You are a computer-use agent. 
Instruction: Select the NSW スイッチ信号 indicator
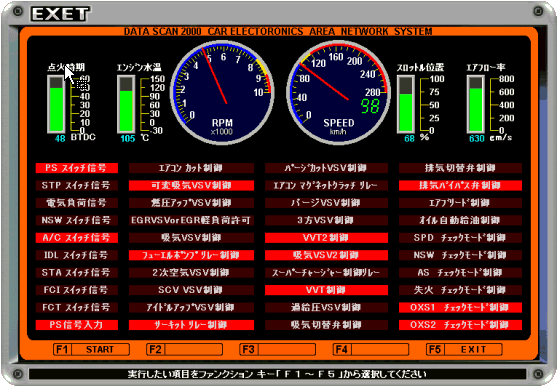click(x=77, y=220)
